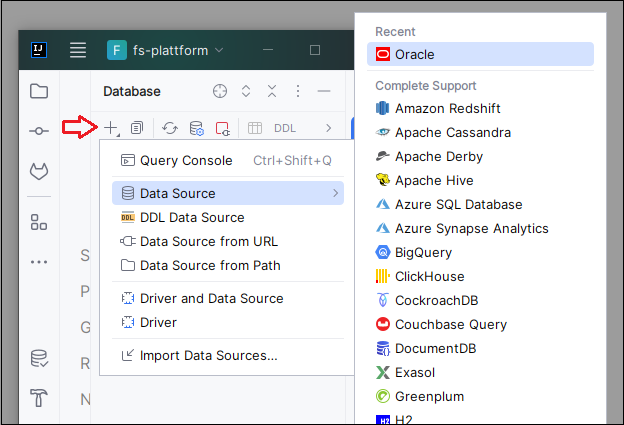624x425 pixels.
Task: Select Amazon Redshift data source
Action: [480, 108]
